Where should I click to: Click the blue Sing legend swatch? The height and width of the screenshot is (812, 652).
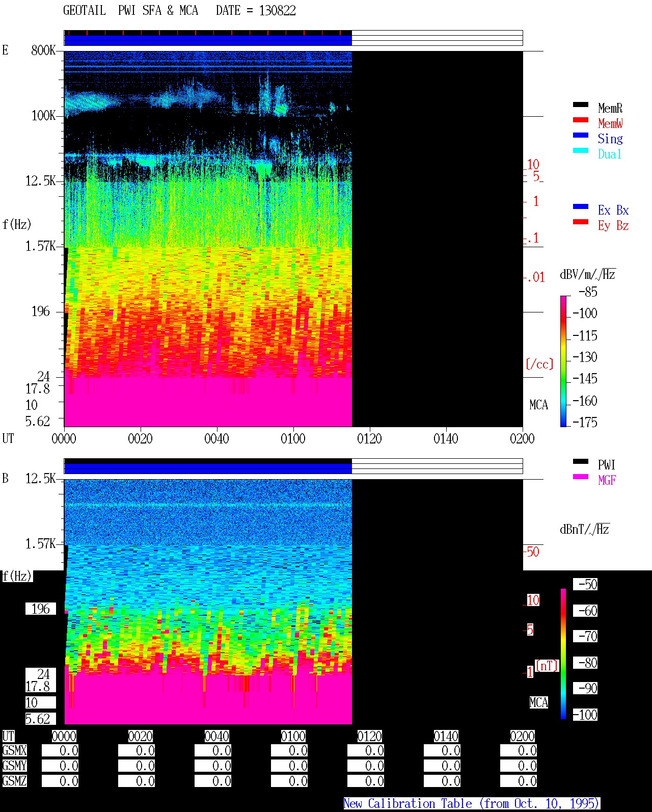581,135
